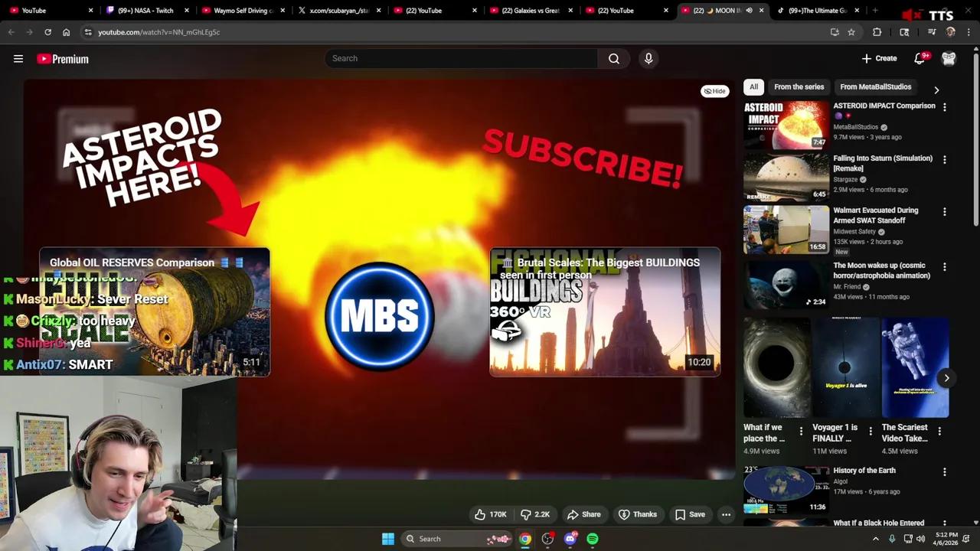980x551 pixels.
Task: Show next Shorts with carousel arrow
Action: (x=946, y=378)
